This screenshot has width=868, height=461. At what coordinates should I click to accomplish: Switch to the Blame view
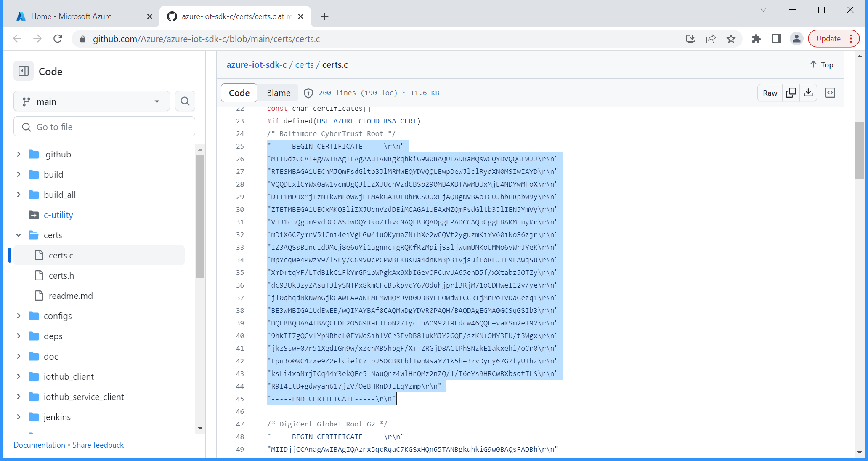[x=278, y=93]
